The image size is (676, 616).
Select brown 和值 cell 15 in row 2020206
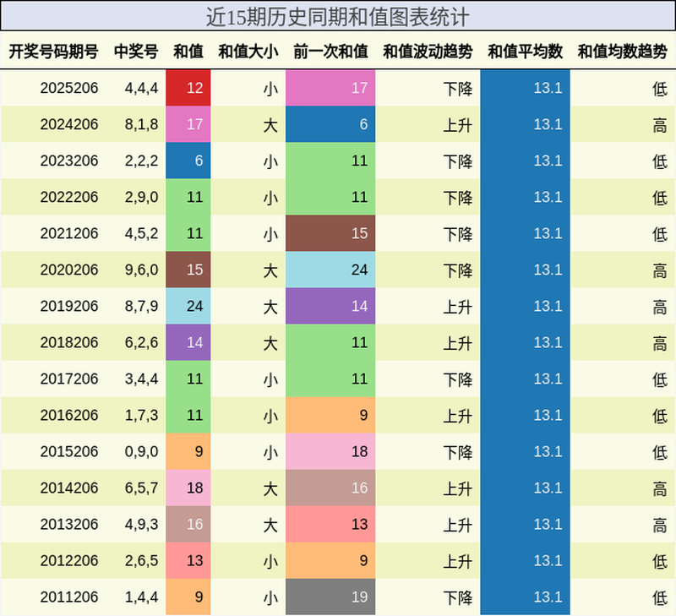(x=188, y=270)
